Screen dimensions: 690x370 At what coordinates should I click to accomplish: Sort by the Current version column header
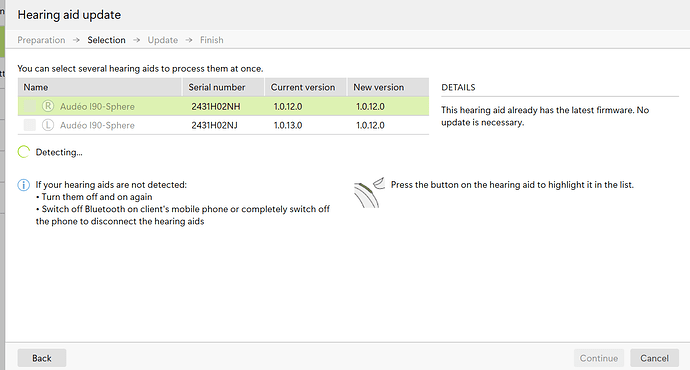(306, 87)
